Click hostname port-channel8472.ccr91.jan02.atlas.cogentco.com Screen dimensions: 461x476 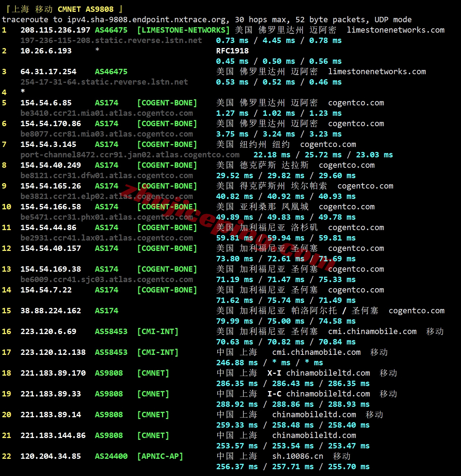coord(130,155)
